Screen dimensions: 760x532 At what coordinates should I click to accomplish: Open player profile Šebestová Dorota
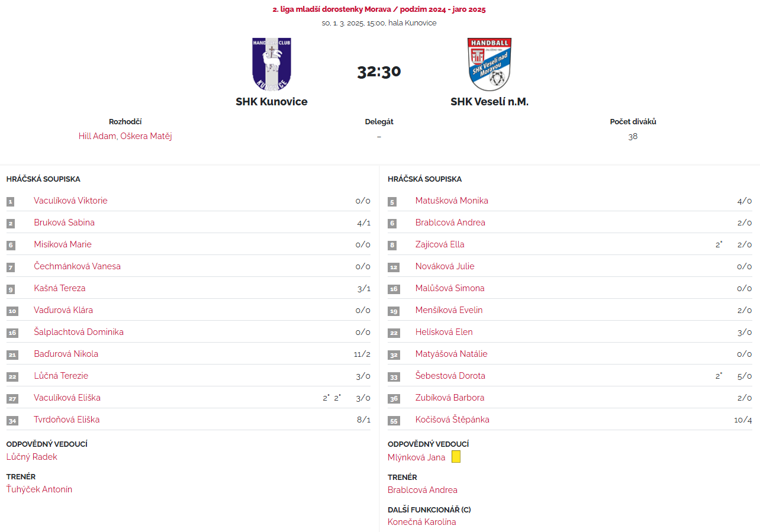point(450,376)
